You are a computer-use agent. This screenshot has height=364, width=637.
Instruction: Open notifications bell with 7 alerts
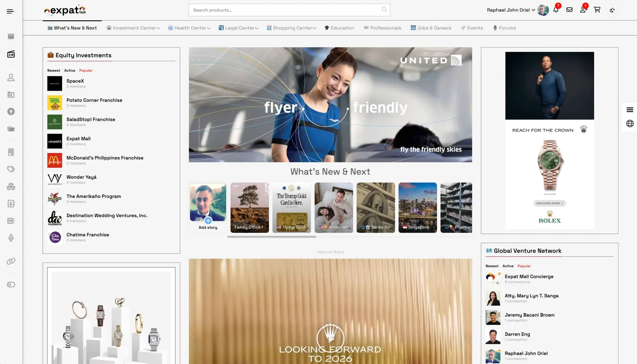(556, 10)
